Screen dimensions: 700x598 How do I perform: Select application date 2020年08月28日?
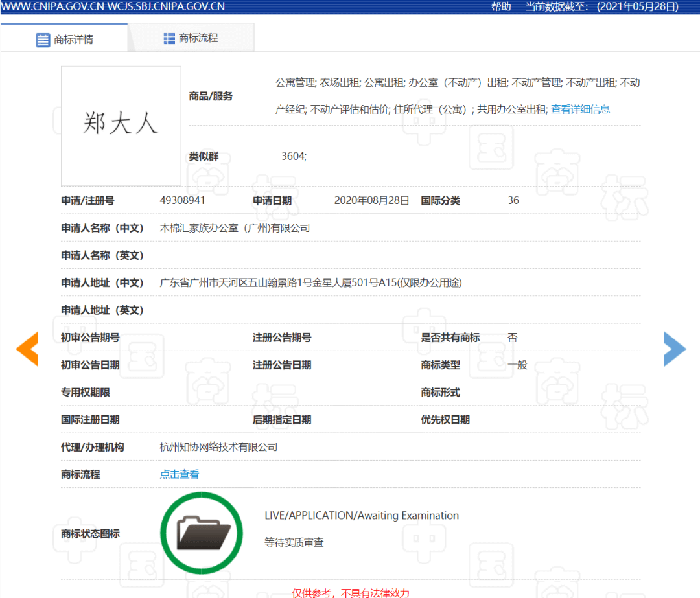pos(371,200)
